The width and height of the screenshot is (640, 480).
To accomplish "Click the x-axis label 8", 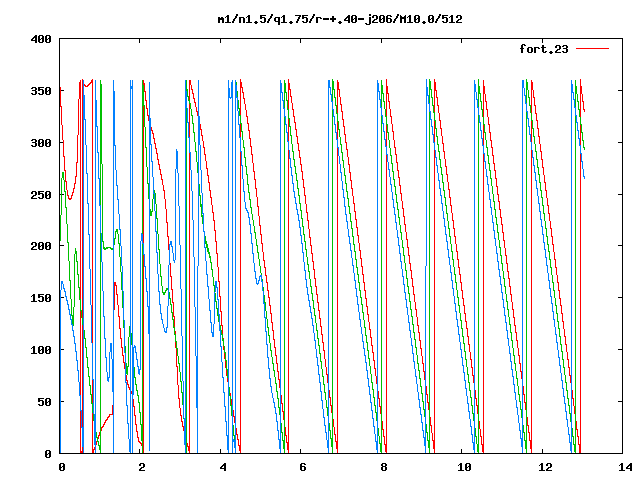I will click(384, 467).
